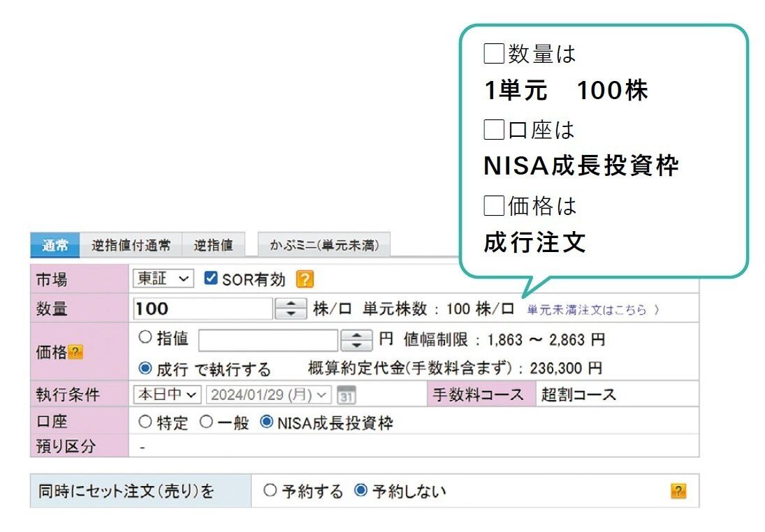This screenshot has width=765, height=532.
Task: Select 予約する for set order
Action: pos(270,491)
